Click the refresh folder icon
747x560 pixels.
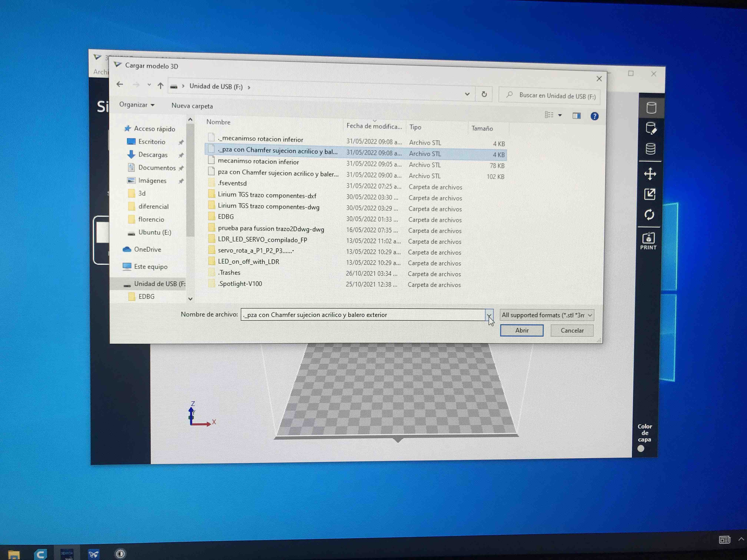tap(484, 94)
